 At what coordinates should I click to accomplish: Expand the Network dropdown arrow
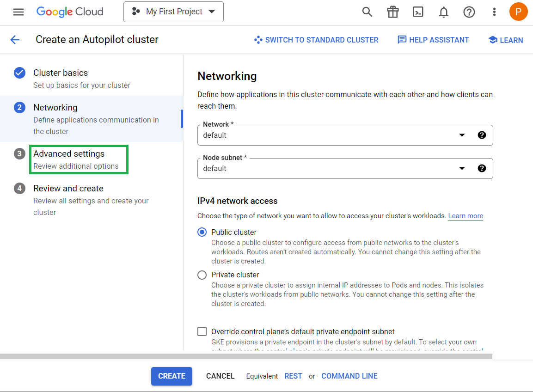[x=462, y=135]
